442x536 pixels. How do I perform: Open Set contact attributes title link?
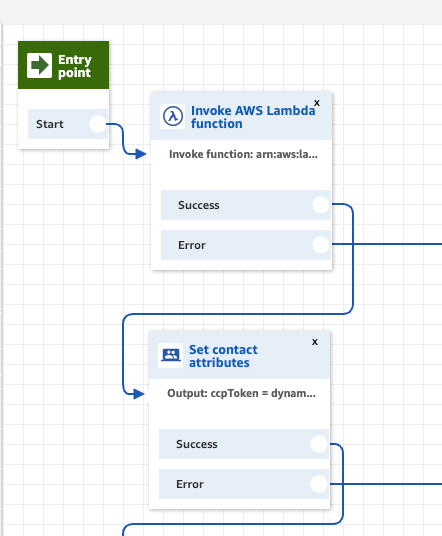223,356
